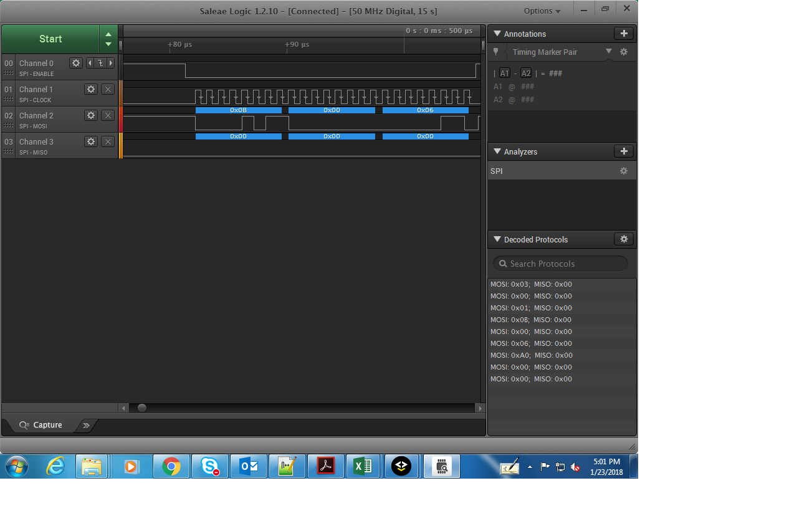812x521 pixels.
Task: Collapse the Analyzers panel
Action: (497, 151)
